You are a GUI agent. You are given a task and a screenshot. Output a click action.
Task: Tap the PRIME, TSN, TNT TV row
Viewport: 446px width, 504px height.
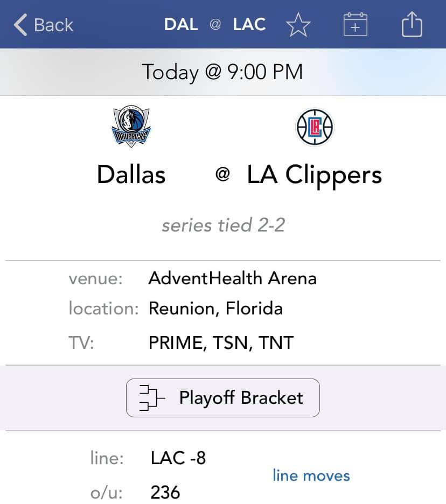(223, 342)
